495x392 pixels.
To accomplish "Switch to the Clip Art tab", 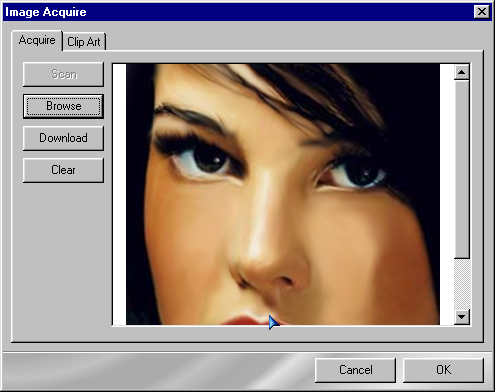I will (84, 42).
